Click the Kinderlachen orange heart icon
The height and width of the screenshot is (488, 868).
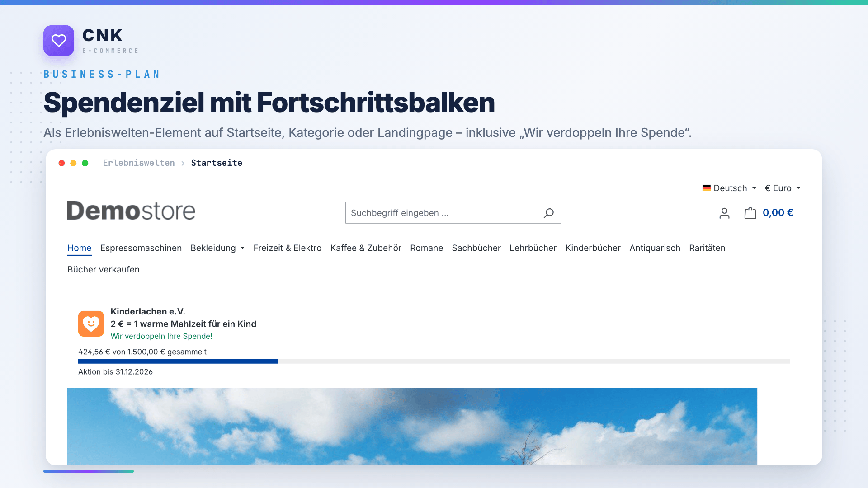point(91,324)
